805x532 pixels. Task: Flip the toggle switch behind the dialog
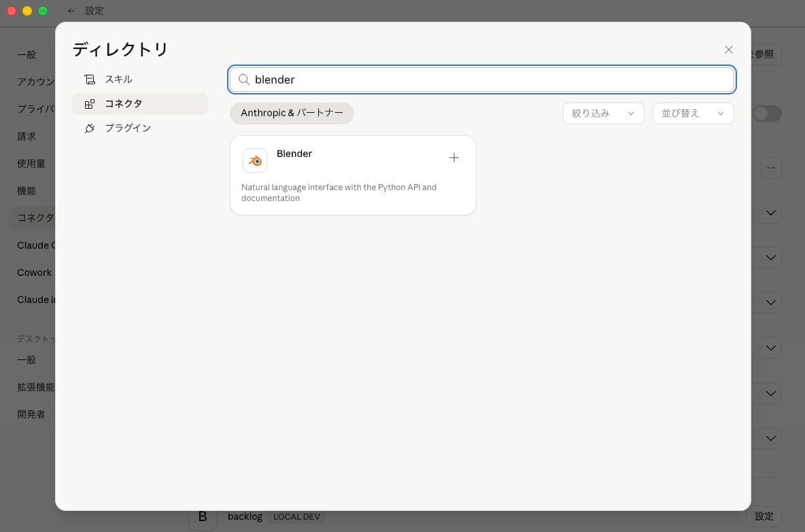click(767, 113)
